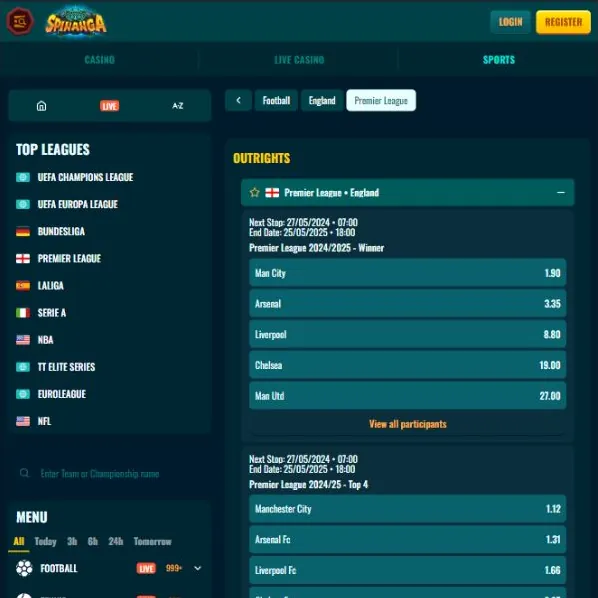This screenshot has width=598, height=598.
Task: Bet on Chelsea at 19.00
Action: point(407,365)
